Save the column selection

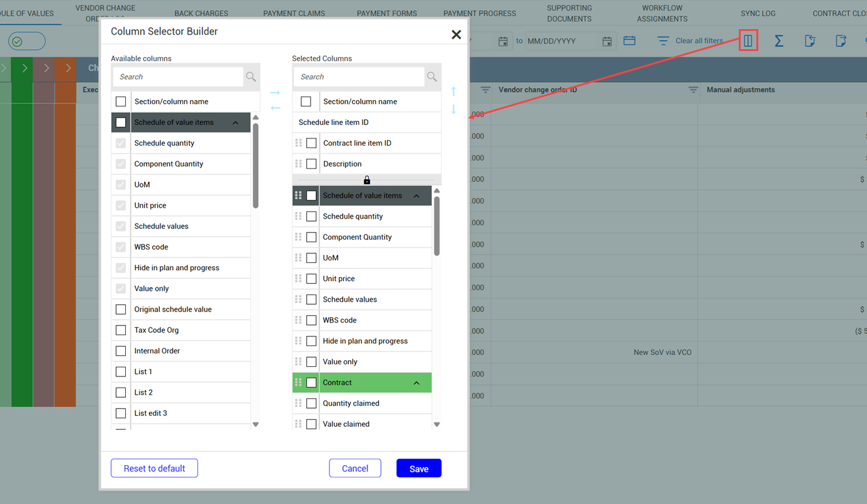point(419,468)
